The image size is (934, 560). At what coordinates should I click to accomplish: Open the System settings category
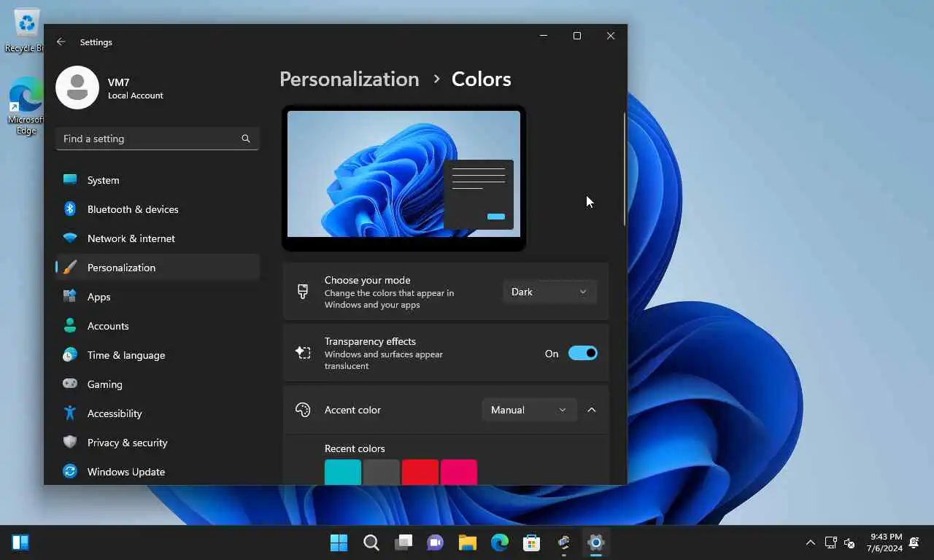coord(158,180)
